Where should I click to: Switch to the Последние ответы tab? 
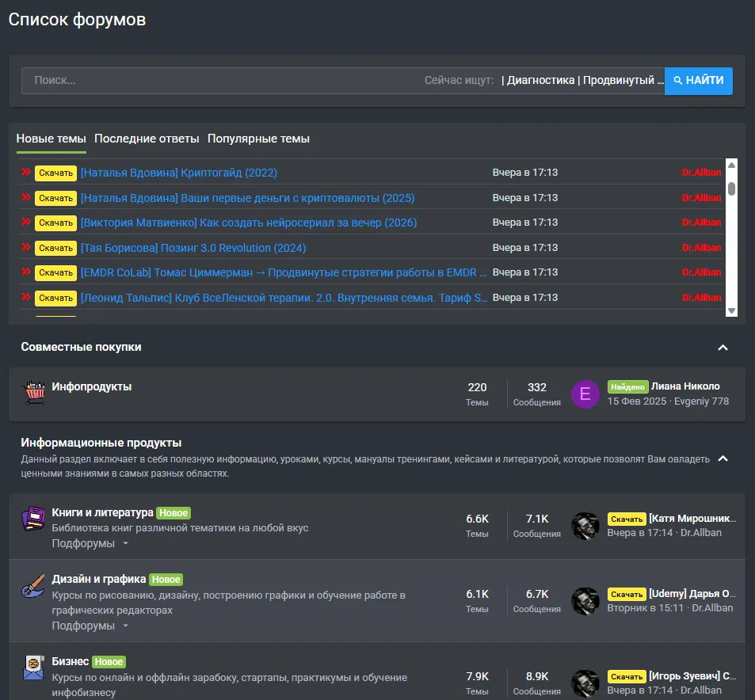click(147, 139)
